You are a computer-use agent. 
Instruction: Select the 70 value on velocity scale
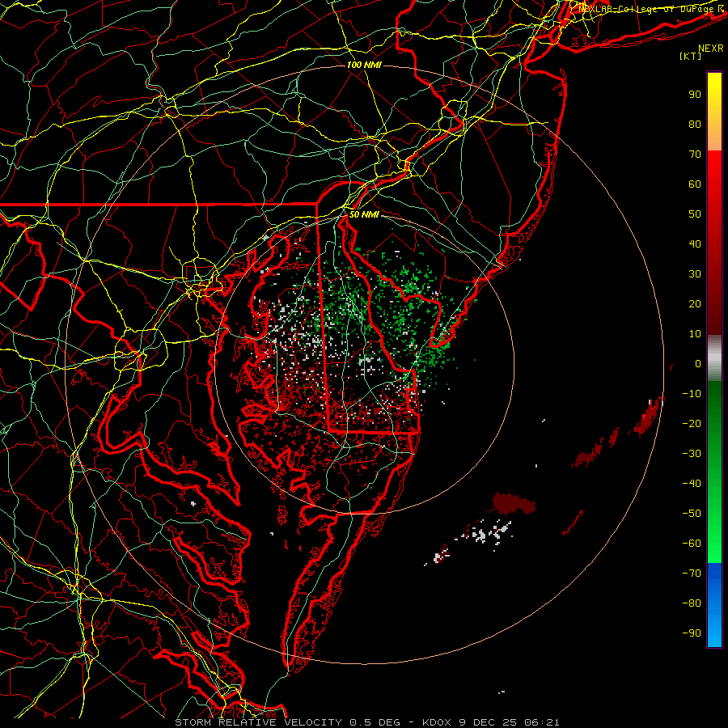click(695, 154)
